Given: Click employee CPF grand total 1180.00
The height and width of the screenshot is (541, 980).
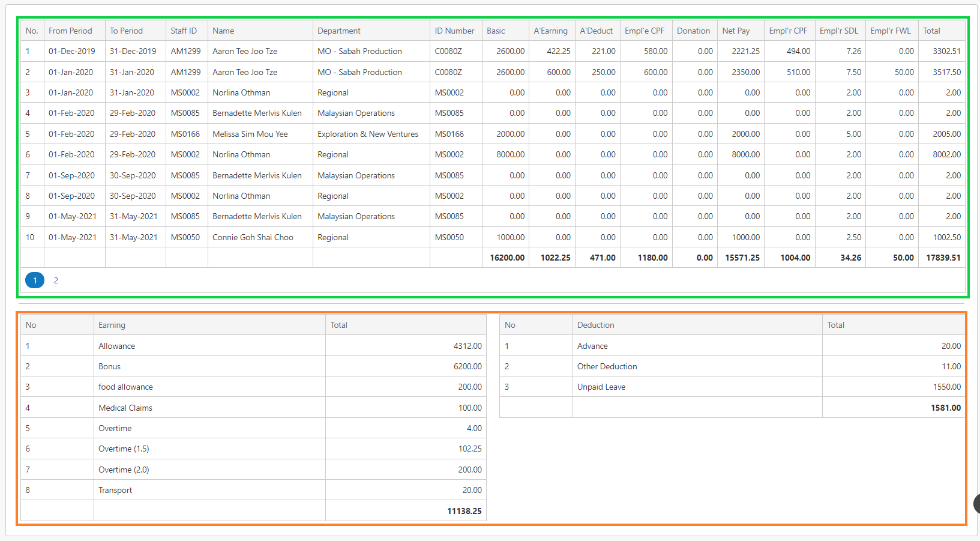Looking at the screenshot, I should pyautogui.click(x=652, y=258).
